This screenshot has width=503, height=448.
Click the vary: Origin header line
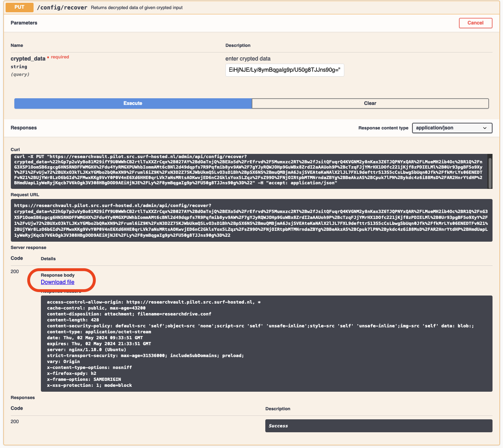(x=63, y=362)
